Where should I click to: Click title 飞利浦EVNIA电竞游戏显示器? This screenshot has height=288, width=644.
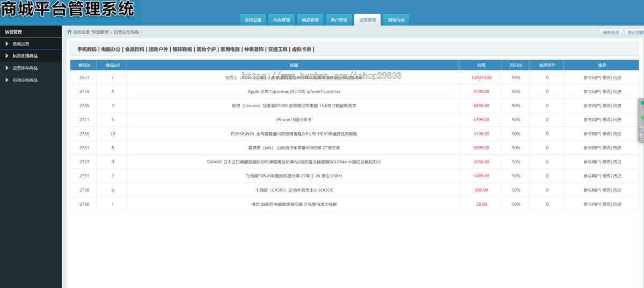pyautogui.click(x=294, y=176)
